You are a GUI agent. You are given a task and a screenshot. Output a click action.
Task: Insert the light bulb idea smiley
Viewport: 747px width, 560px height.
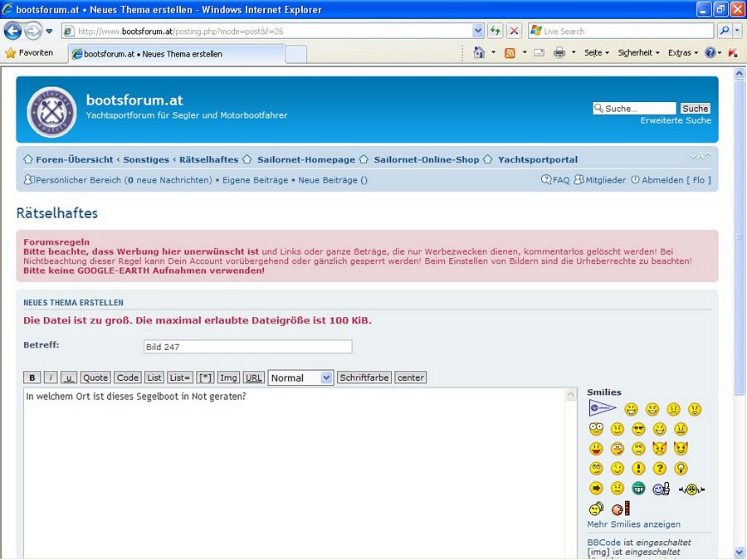pos(681,469)
